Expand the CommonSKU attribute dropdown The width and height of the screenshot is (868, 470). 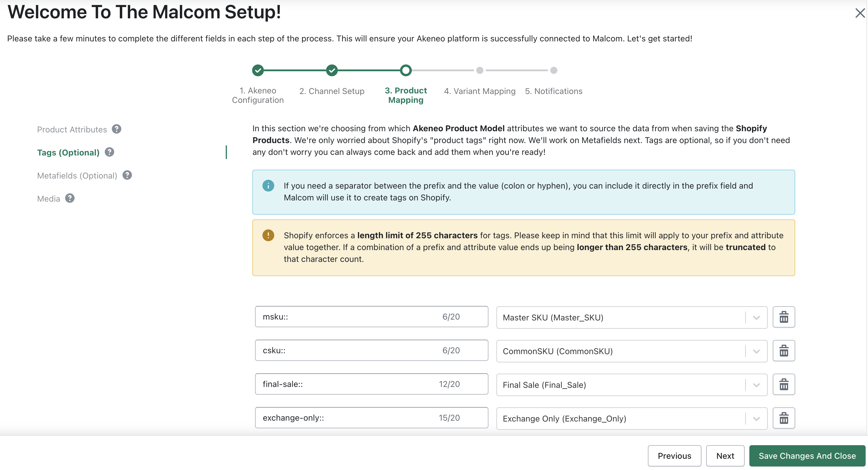[756, 351]
